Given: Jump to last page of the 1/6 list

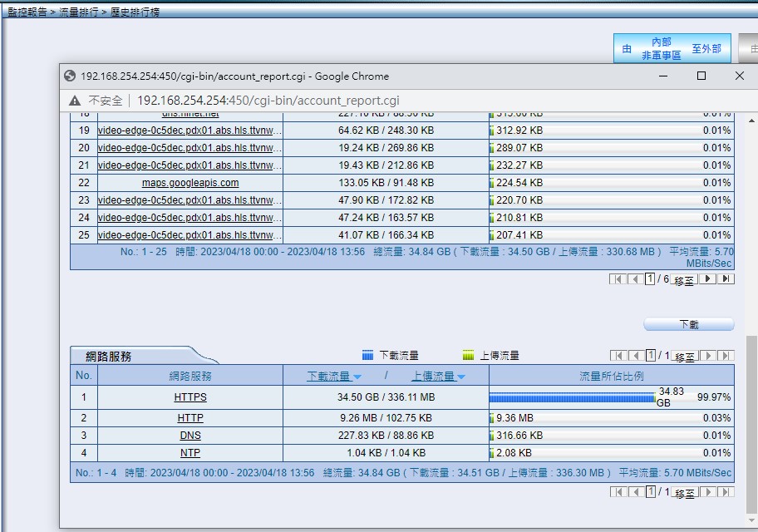Looking at the screenshot, I should 726,279.
